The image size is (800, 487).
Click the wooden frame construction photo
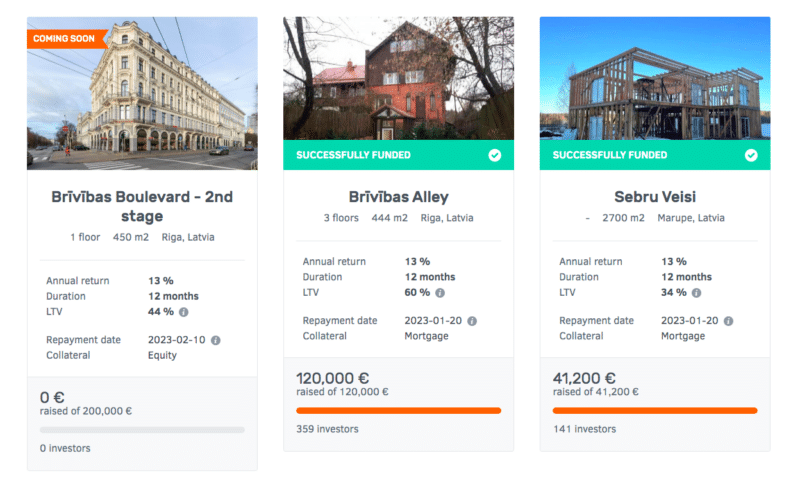pos(654,80)
